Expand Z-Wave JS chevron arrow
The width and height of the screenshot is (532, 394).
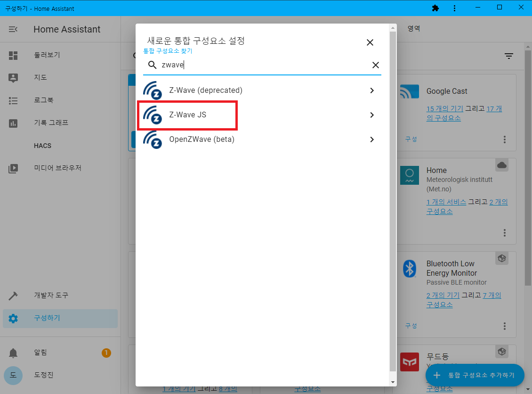(372, 115)
